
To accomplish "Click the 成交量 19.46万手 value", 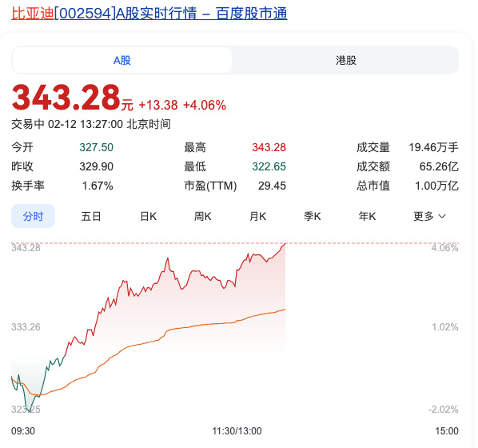I will [433, 147].
